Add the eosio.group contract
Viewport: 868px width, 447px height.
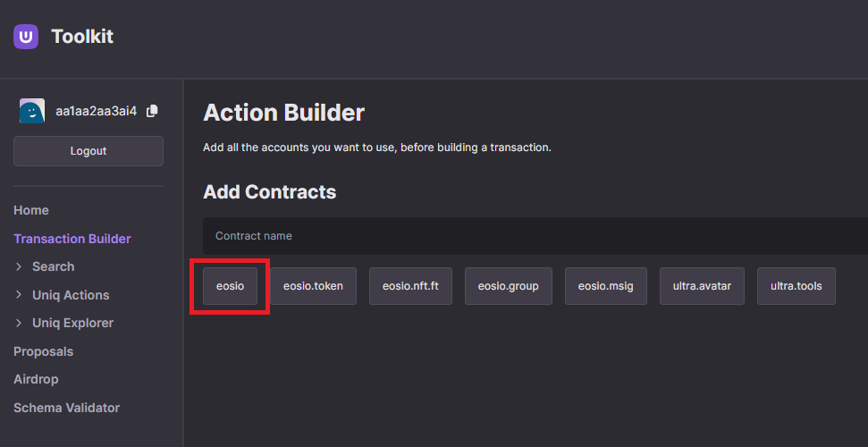[508, 286]
